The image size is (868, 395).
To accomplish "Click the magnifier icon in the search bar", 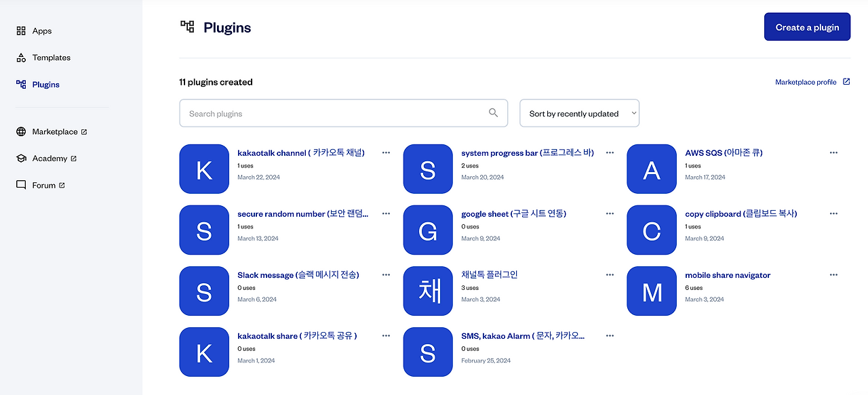I will coord(493,113).
